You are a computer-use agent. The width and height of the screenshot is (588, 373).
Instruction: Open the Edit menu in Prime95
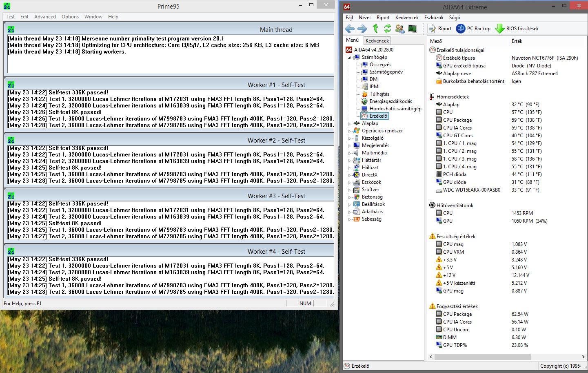pos(24,17)
